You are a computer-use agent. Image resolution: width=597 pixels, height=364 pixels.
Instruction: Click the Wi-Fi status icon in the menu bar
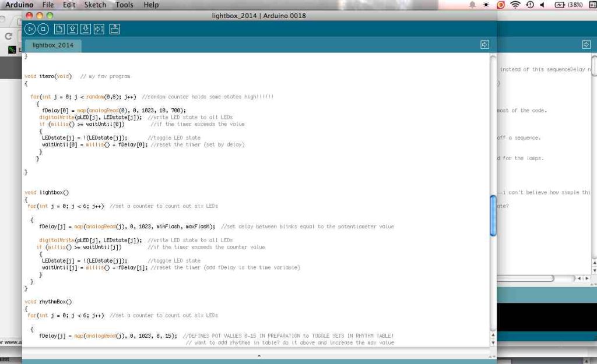tap(515, 5)
